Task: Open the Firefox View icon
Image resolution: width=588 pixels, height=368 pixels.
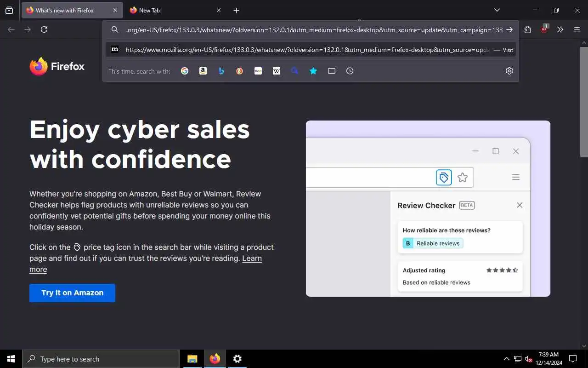Action: pos(9,10)
